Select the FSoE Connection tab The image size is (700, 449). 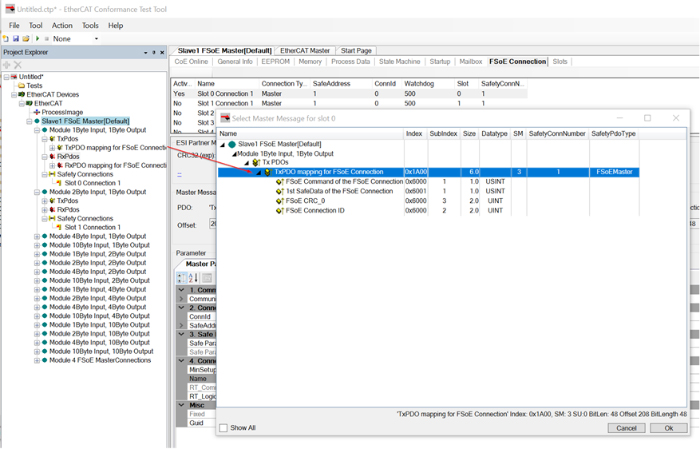pos(517,62)
